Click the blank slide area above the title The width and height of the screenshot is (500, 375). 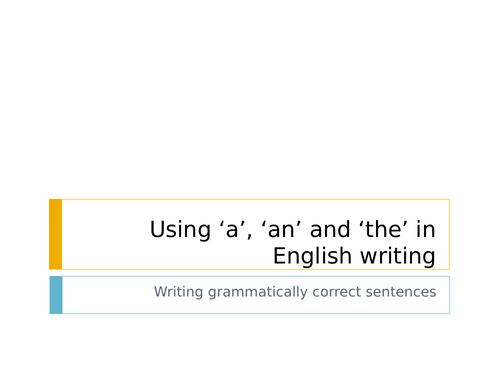click(250, 100)
